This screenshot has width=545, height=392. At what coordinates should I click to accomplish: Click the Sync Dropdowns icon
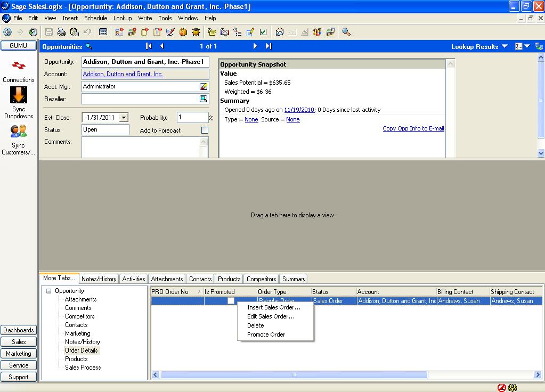19,95
